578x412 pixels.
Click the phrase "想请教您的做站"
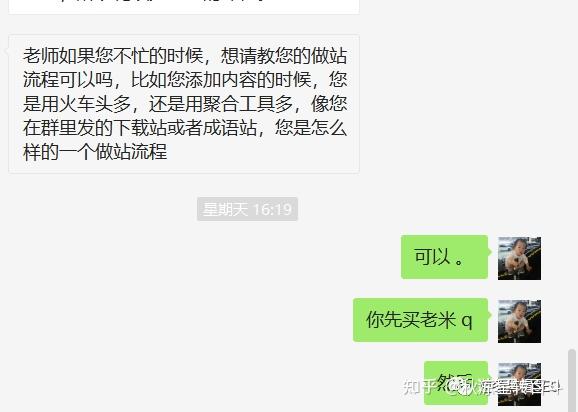point(284,56)
